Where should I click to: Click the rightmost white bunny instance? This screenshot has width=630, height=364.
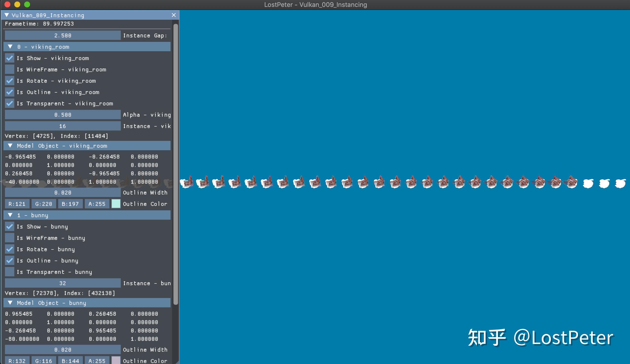coord(620,183)
